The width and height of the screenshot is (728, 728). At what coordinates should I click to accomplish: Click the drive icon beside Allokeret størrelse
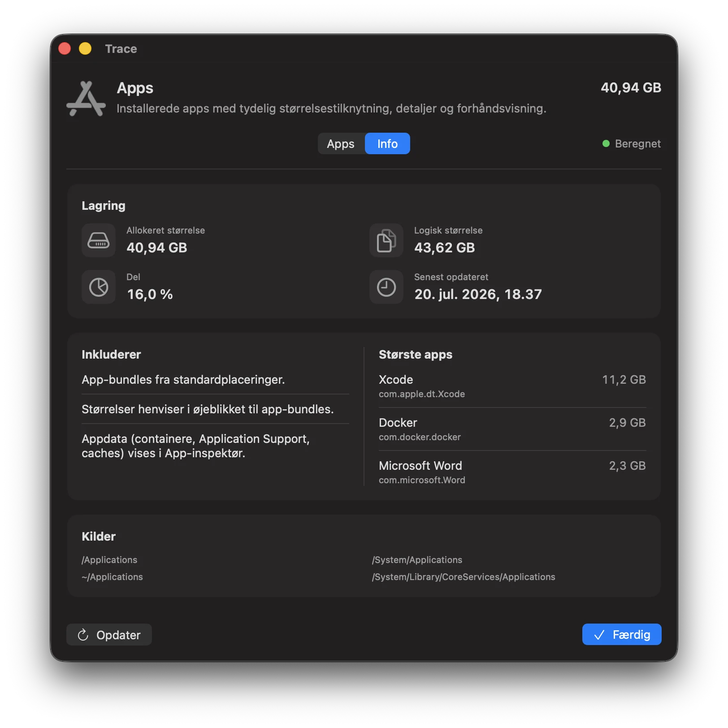[x=99, y=240]
